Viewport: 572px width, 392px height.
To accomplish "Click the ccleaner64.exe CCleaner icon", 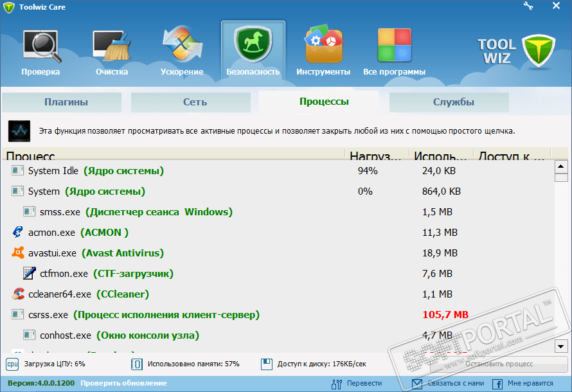I will click(18, 294).
